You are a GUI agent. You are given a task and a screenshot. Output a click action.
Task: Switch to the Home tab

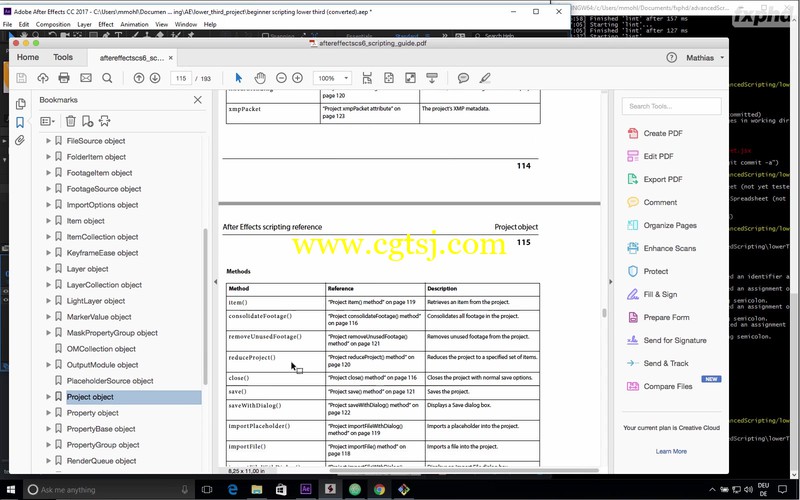click(28, 57)
